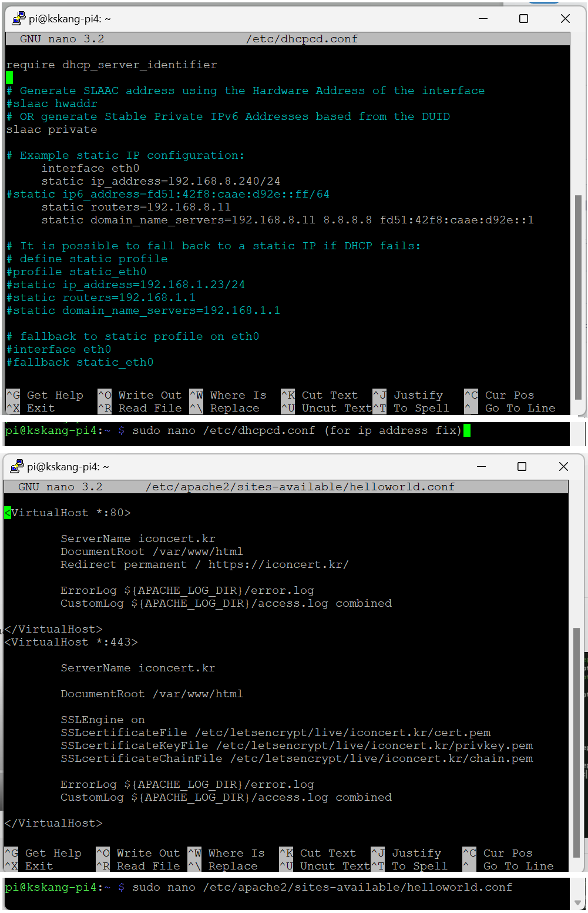
Task: Click the static ip_address=192.168.8.240/24 line
Action: click(x=160, y=181)
